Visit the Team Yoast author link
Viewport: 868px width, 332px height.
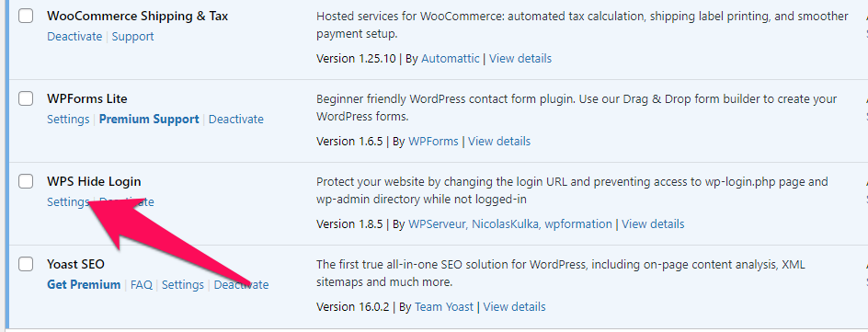(x=444, y=306)
